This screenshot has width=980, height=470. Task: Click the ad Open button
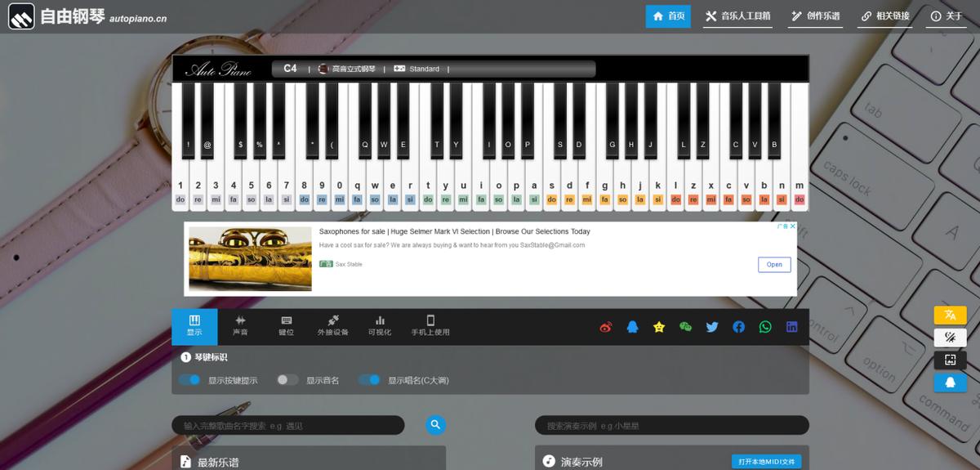[774, 264]
